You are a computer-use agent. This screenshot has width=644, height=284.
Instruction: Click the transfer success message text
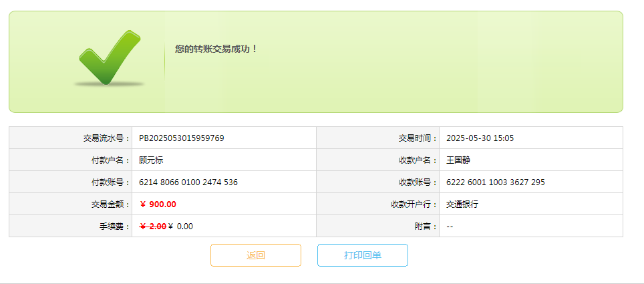tap(216, 49)
